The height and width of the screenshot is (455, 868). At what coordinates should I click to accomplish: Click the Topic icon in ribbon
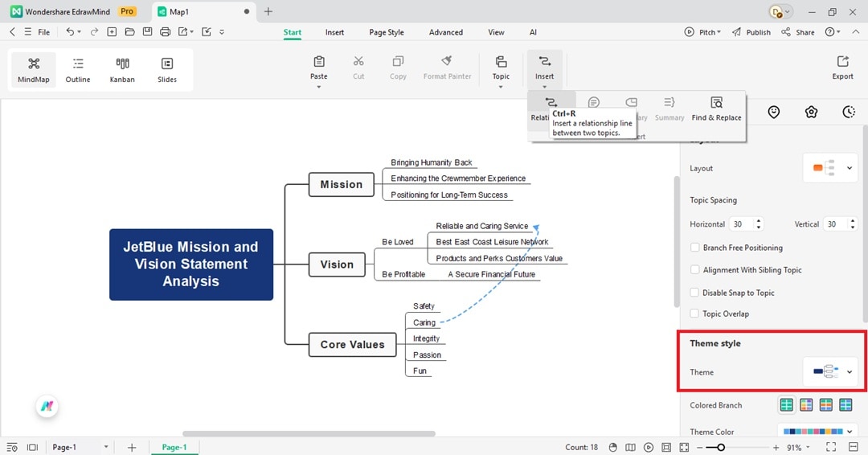coord(501,62)
